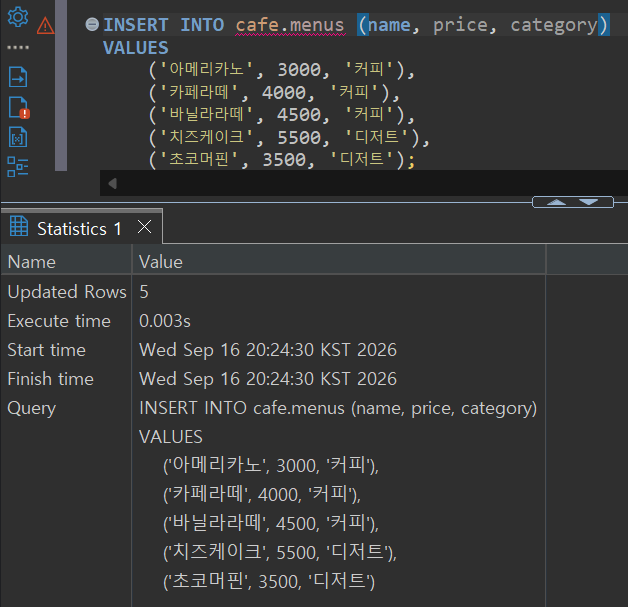Click the editor line with '카페라떼'
This screenshot has height=607, width=628.
pyautogui.click(x=274, y=92)
